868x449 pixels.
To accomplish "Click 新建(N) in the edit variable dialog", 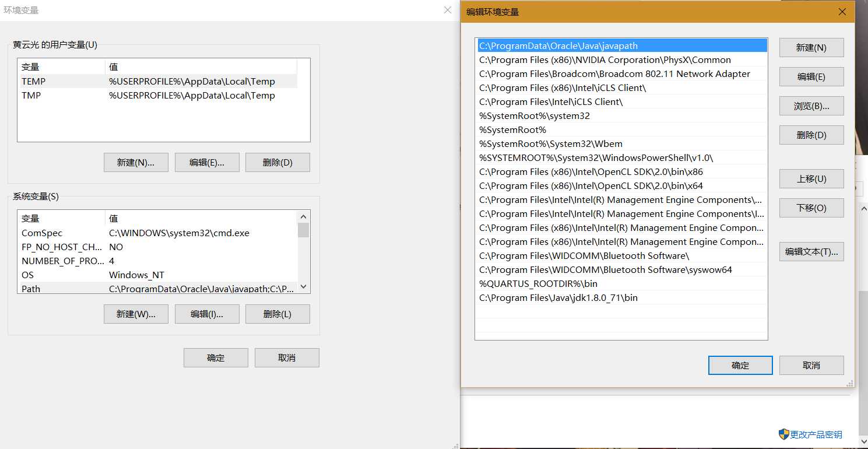I will coord(811,48).
